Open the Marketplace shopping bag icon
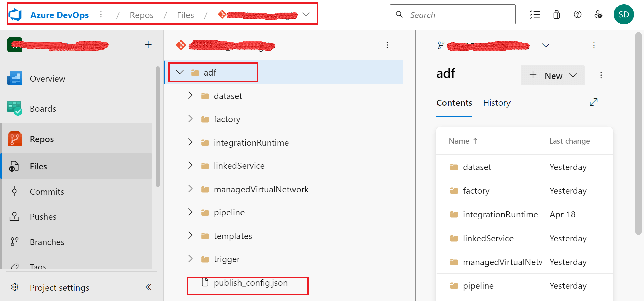The width and height of the screenshot is (644, 301). (x=557, y=15)
